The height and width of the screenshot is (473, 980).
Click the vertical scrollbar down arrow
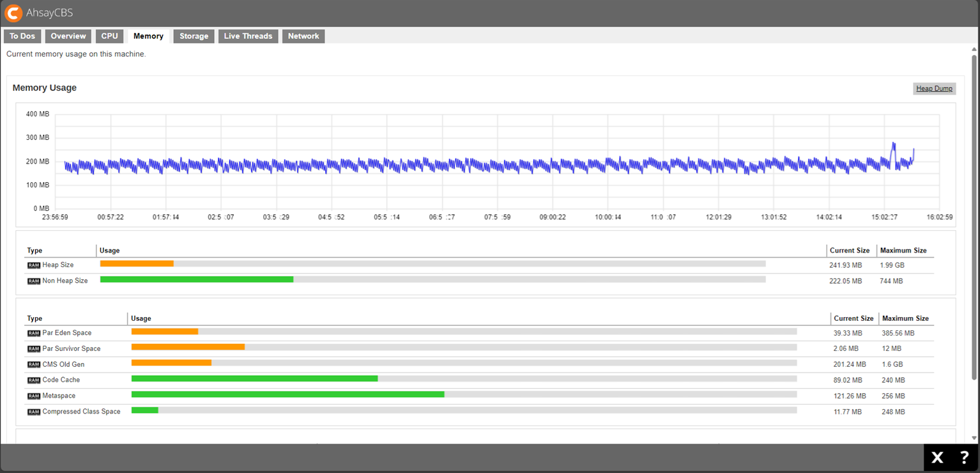pos(974,438)
